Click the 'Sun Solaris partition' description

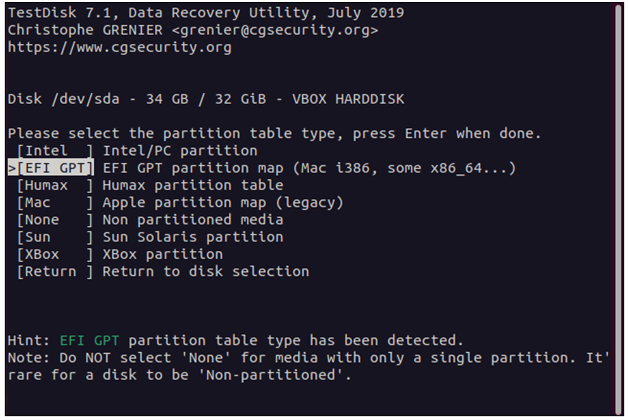click(x=193, y=237)
